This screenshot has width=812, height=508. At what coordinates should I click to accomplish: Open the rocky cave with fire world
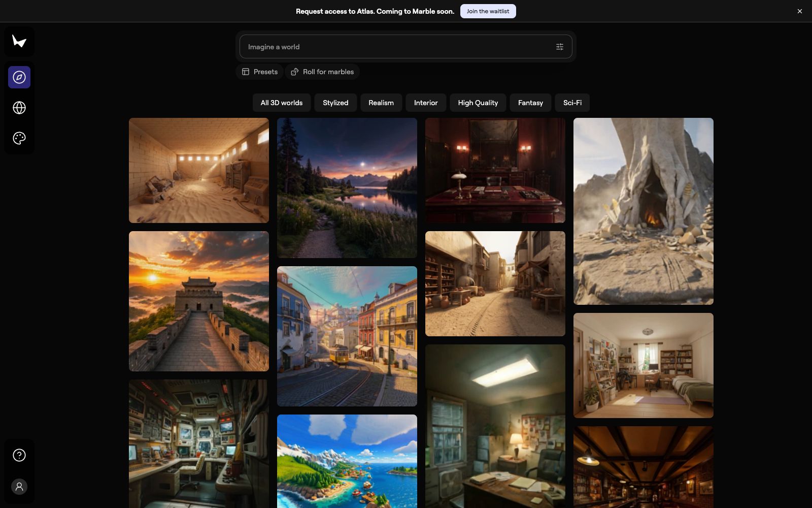[644, 211]
